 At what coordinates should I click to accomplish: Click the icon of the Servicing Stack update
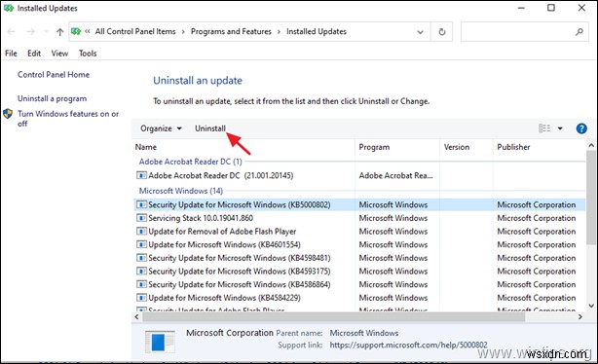click(x=141, y=218)
